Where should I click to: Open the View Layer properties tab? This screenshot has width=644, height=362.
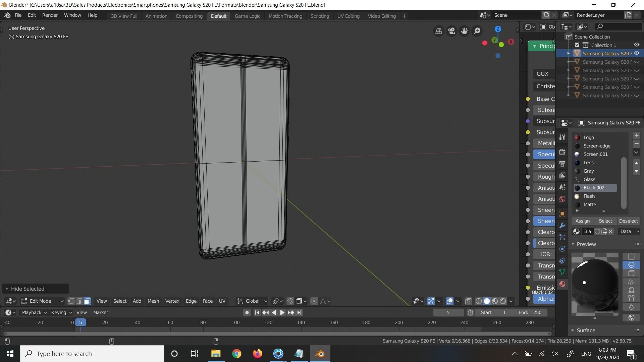tap(562, 175)
